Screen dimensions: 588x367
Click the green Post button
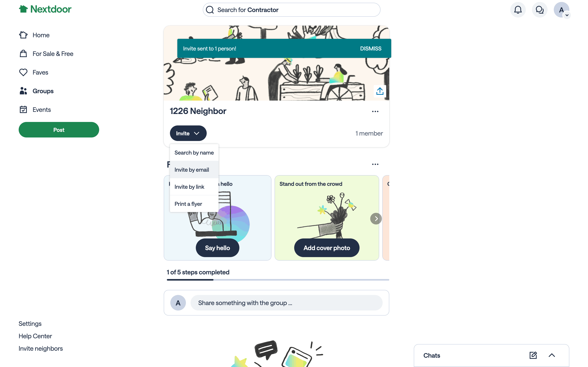tap(59, 130)
